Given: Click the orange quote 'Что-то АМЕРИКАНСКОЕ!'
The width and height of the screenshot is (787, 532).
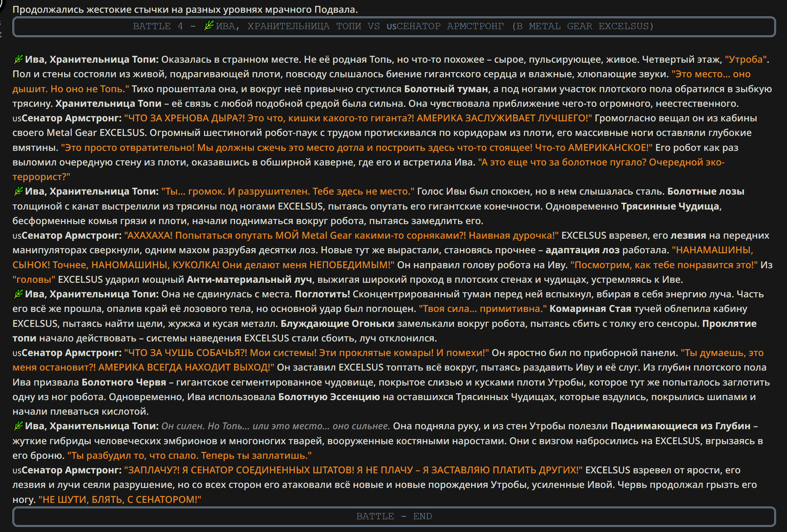Looking at the screenshot, I should (x=594, y=148).
